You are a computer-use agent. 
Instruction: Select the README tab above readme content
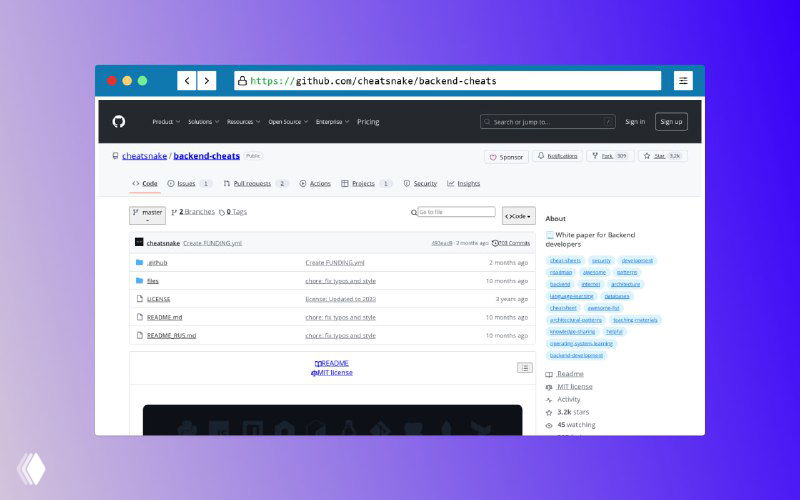pyautogui.click(x=332, y=363)
